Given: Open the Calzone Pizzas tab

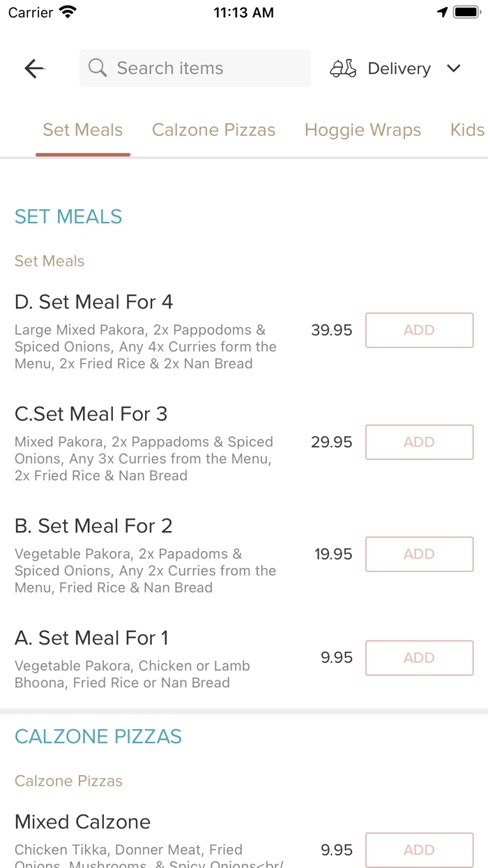Looking at the screenshot, I should [213, 130].
